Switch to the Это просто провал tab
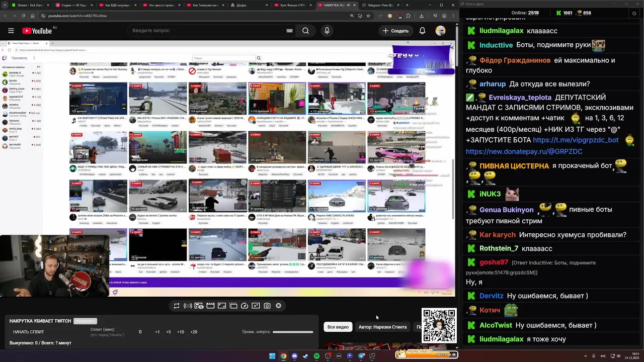This screenshot has height=362, width=644. pyautogui.click(x=162, y=5)
